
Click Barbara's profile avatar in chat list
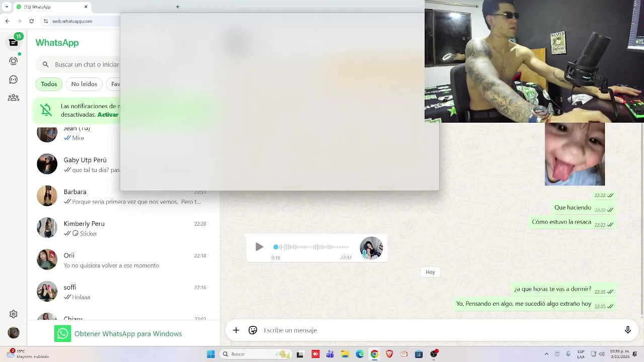[x=47, y=196]
